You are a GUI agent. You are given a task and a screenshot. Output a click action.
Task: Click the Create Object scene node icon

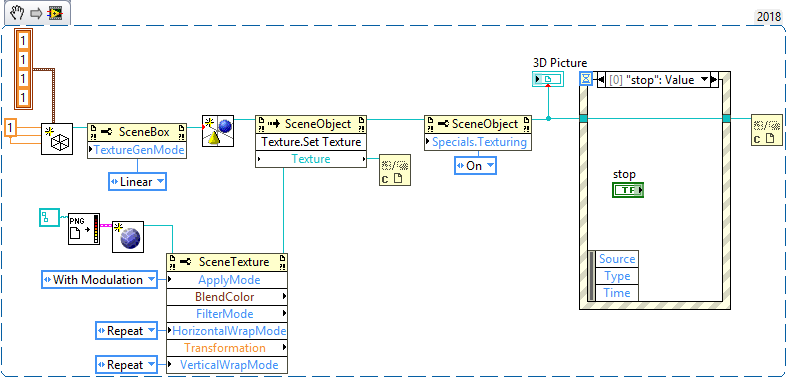tap(217, 131)
